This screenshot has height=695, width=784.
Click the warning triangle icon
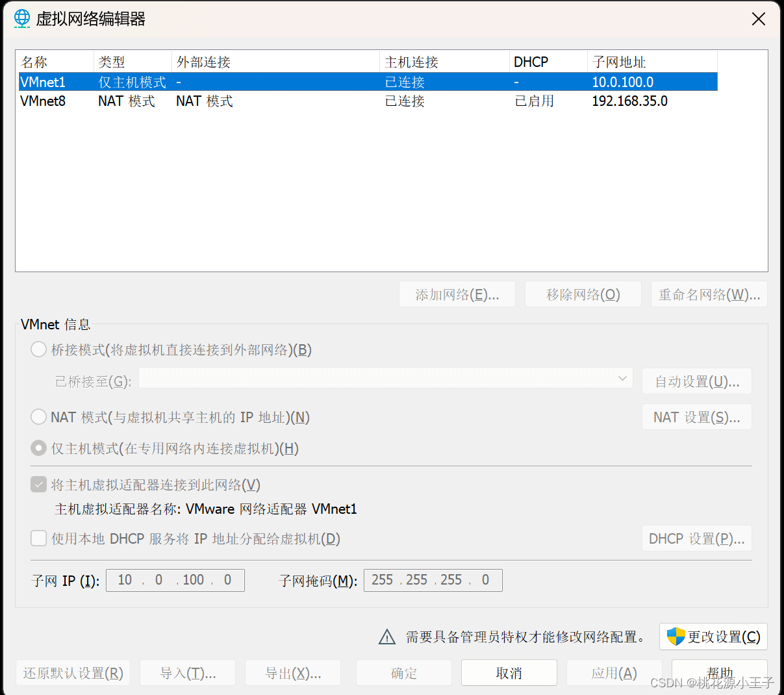click(387, 637)
